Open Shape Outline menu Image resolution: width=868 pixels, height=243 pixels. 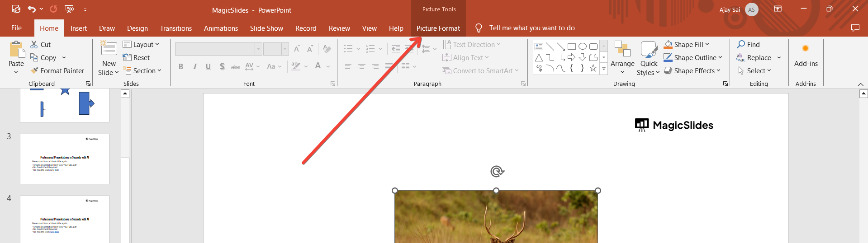[x=693, y=57]
